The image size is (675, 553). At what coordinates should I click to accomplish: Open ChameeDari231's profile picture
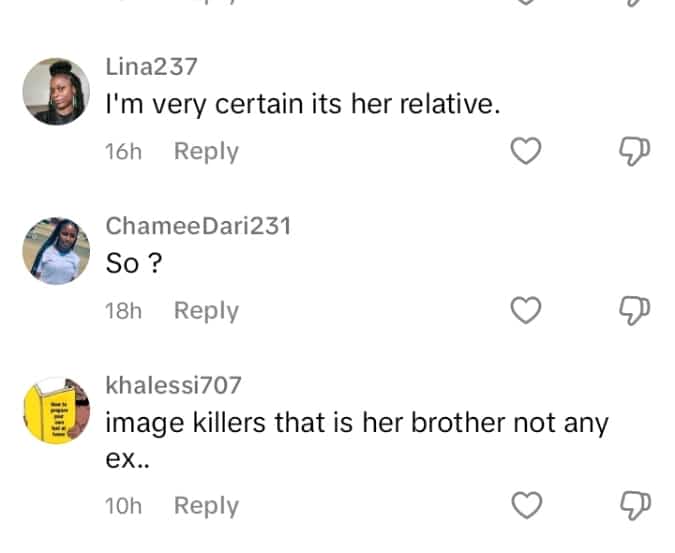click(x=56, y=250)
